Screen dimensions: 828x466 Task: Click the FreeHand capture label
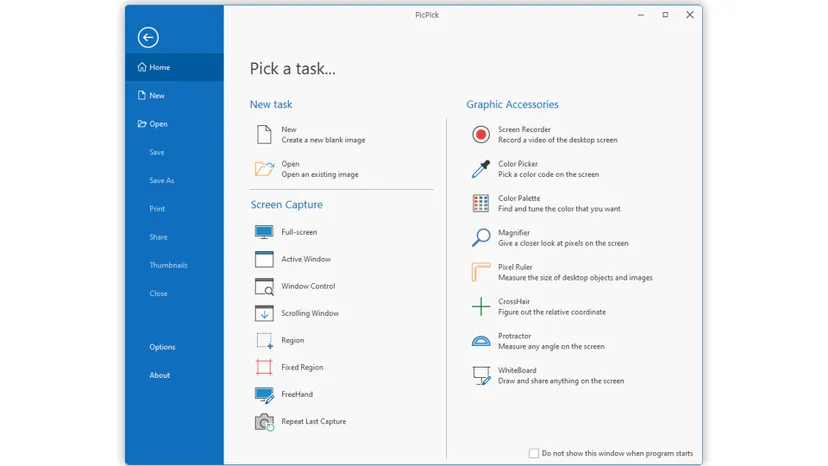point(297,394)
